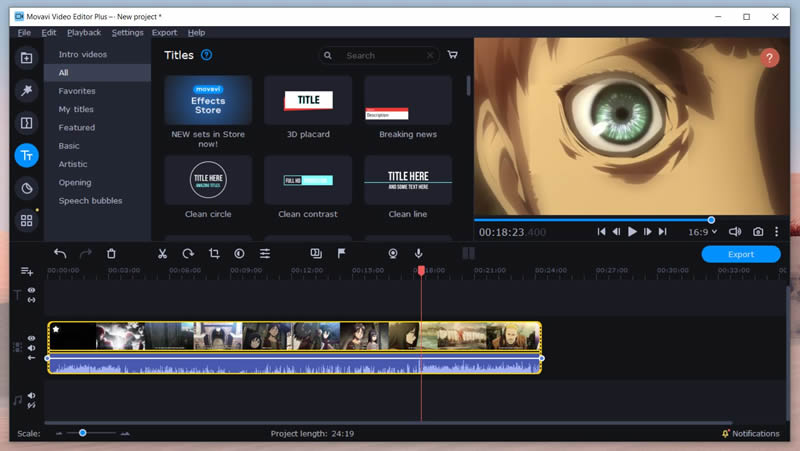800x451 pixels.
Task: Open the more tools grid icon
Action: pyautogui.click(x=27, y=220)
